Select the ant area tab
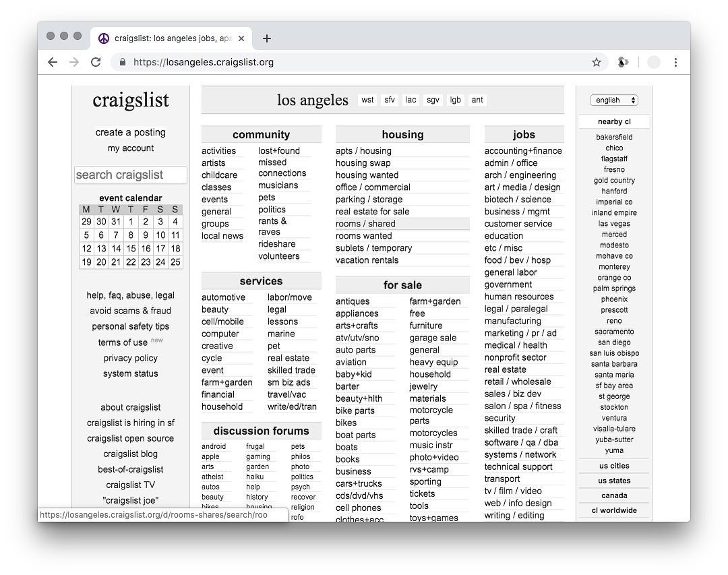728x575 pixels. (x=477, y=100)
